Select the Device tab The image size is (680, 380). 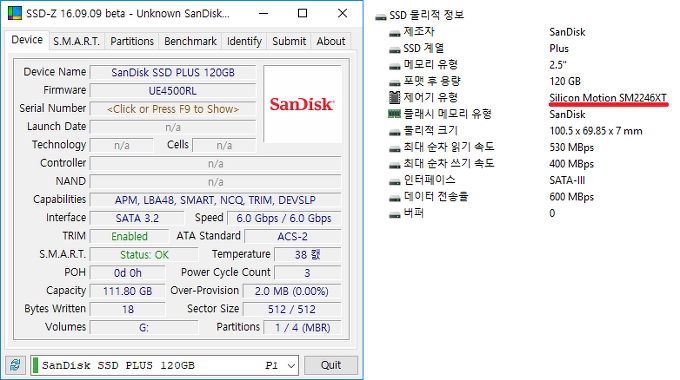point(27,40)
